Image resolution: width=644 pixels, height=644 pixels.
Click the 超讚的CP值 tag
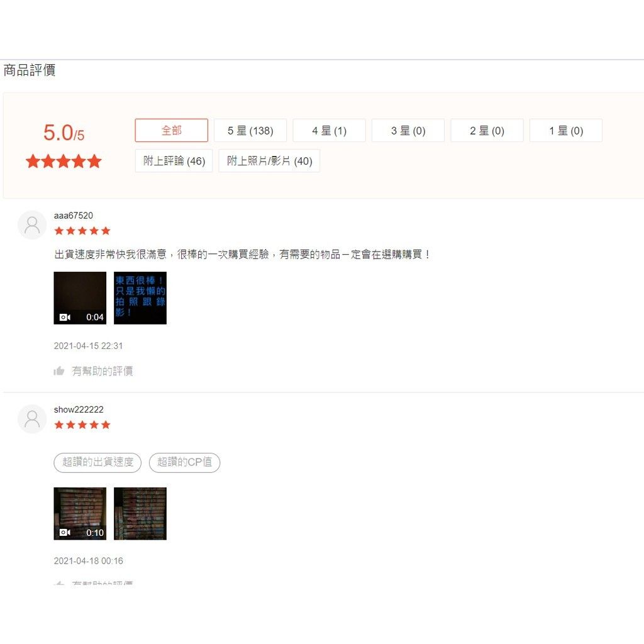click(184, 462)
